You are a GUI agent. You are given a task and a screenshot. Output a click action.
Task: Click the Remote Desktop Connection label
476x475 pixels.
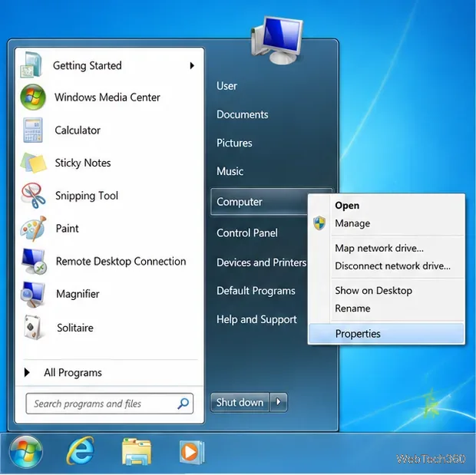(121, 262)
